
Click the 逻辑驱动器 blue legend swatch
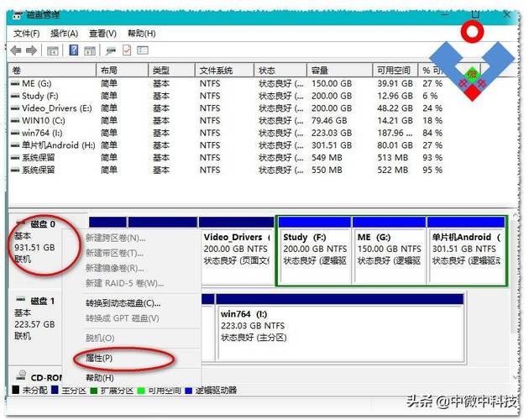coord(188,391)
